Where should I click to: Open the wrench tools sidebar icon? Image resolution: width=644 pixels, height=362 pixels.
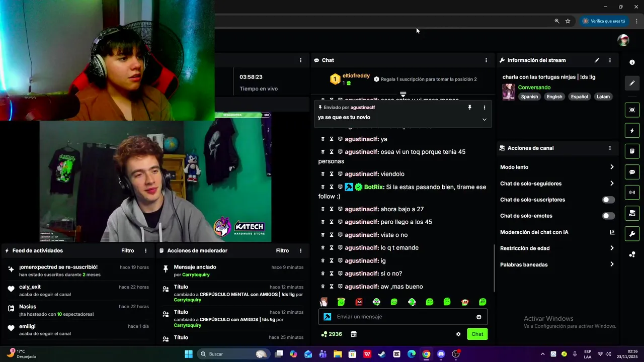coord(632,234)
